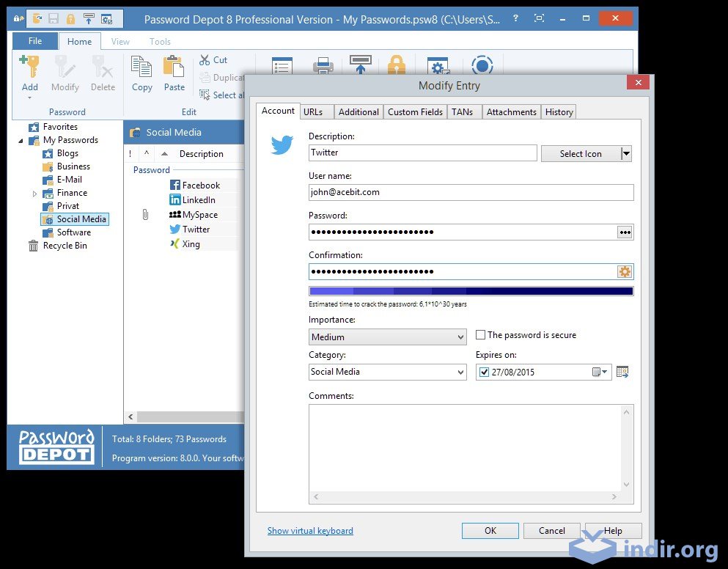
Task: Click the list properties ribbon icon
Action: click(282, 66)
